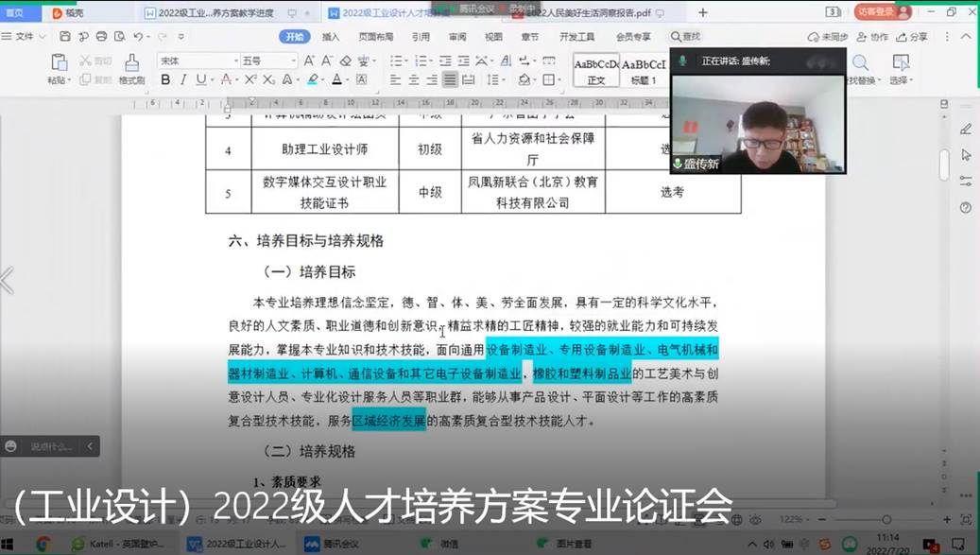980x555 pixels.
Task: Open the font size dropdown showing 五号
Action: click(x=268, y=61)
